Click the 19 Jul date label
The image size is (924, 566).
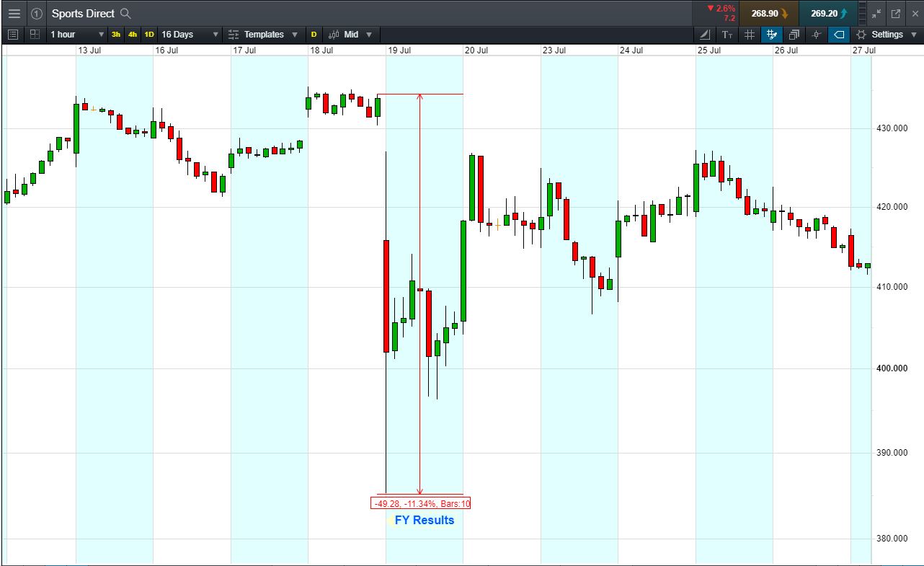[x=399, y=50]
